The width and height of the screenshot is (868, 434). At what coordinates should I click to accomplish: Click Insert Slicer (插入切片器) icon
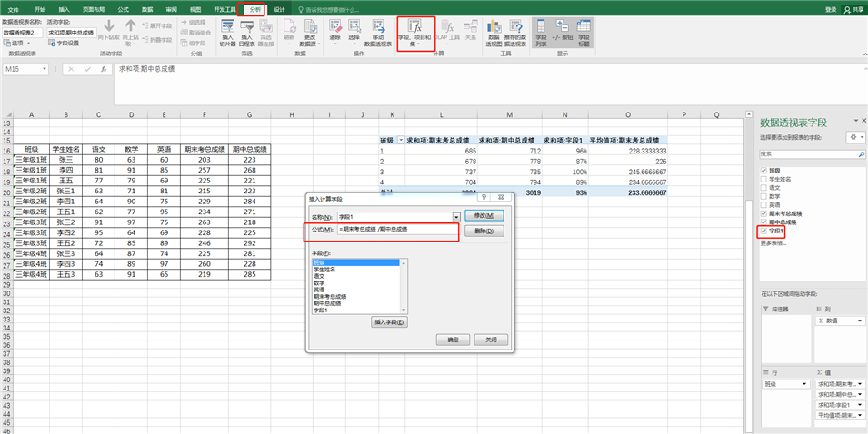[227, 26]
